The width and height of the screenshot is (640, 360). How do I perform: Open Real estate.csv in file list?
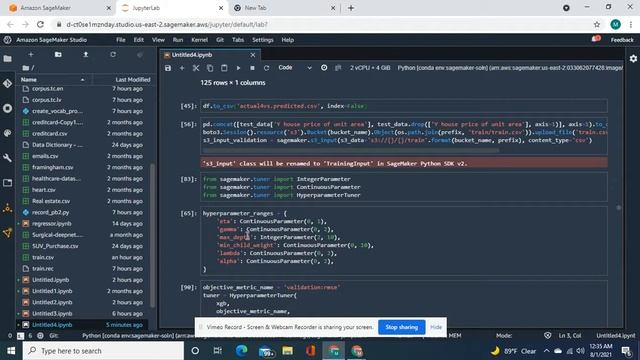tap(83, 201)
